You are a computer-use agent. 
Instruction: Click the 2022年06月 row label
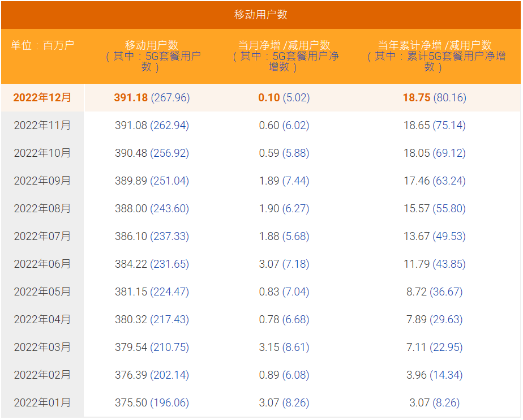coord(42,264)
